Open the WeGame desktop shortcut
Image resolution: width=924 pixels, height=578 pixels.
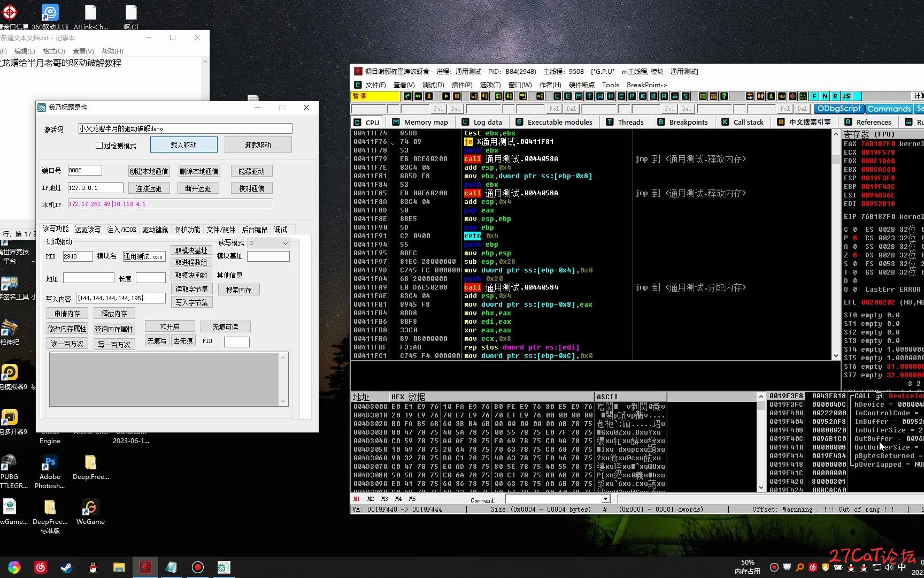coord(90,512)
